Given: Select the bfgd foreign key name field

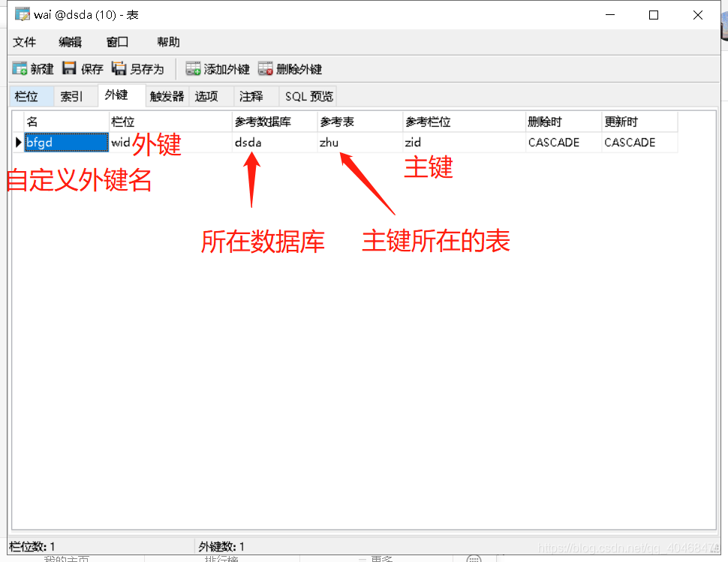Looking at the screenshot, I should click(x=65, y=142).
